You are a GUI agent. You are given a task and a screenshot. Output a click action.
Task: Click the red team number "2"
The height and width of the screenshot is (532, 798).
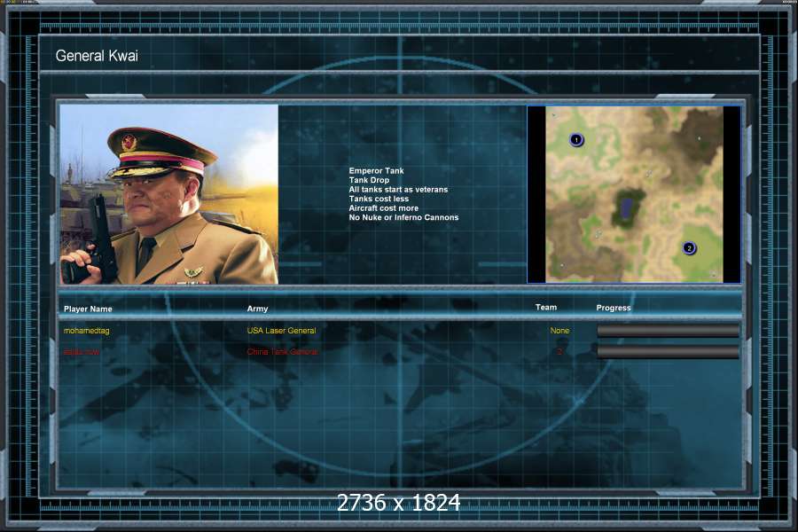point(559,352)
